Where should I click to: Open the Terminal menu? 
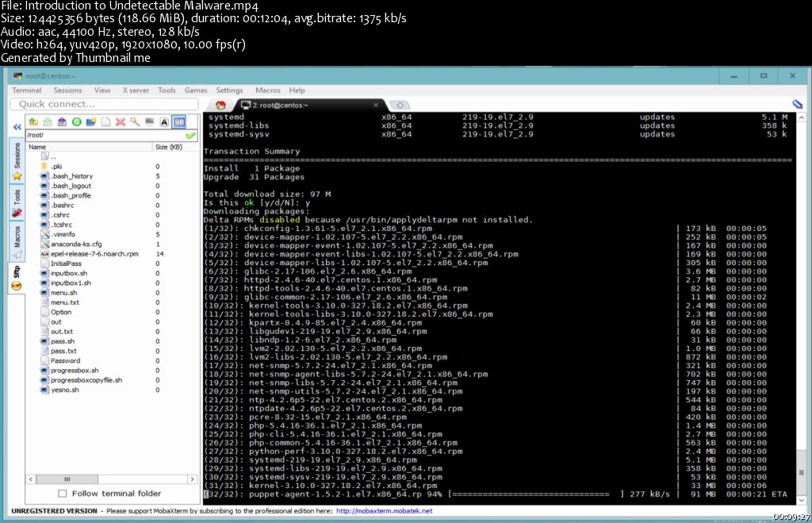(26, 90)
